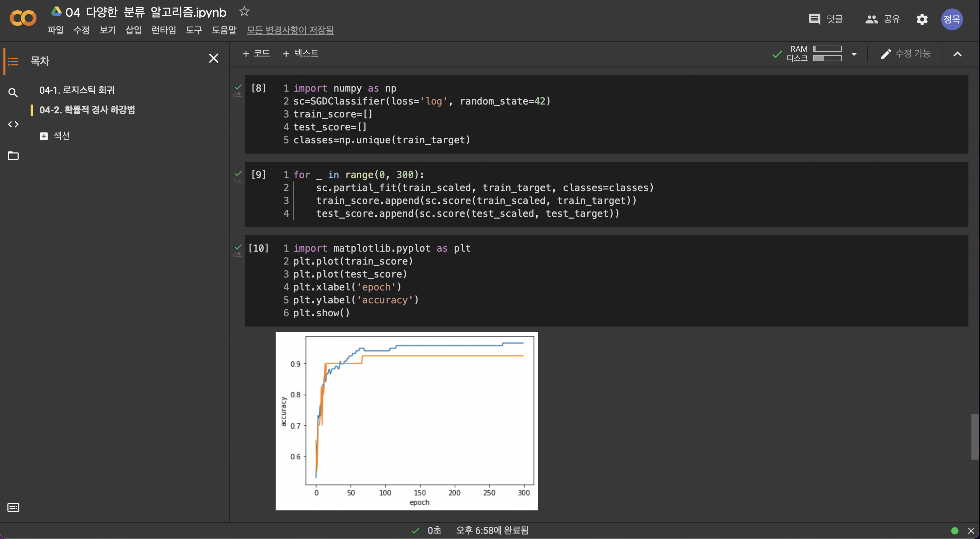980x539 pixels.
Task: Star this notebook
Action: point(244,12)
